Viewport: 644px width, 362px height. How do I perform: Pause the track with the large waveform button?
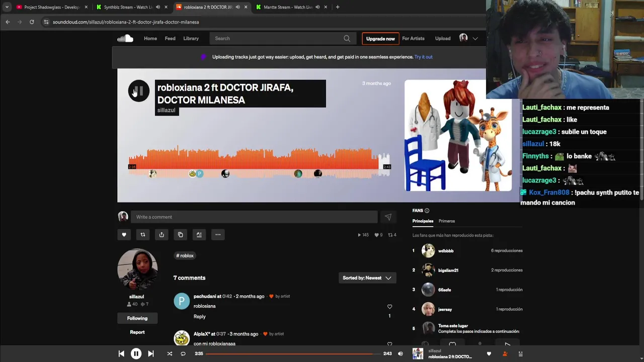(138, 91)
